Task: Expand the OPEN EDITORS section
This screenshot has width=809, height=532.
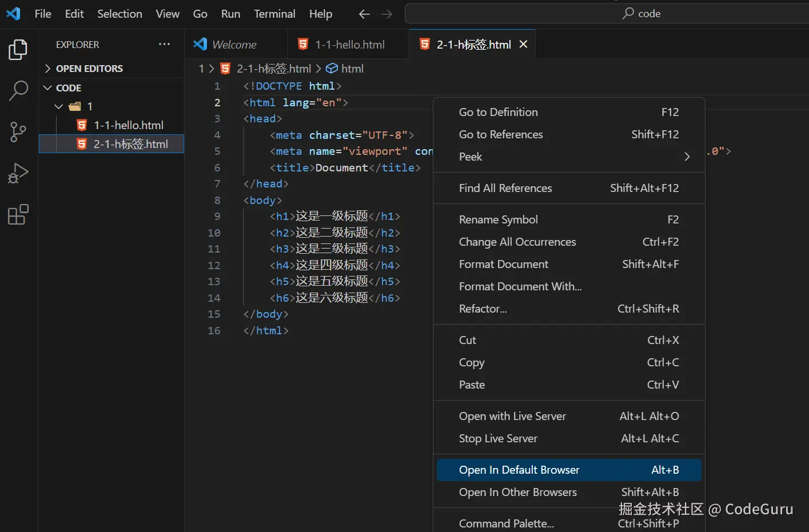Action: point(89,69)
